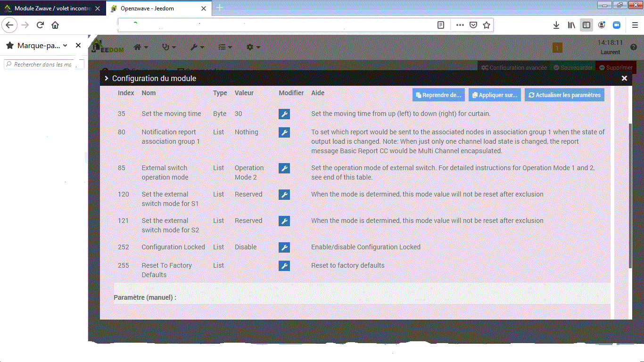Click the "Reset to factory defaults" help text
The height and width of the screenshot is (362, 644).
348,266
